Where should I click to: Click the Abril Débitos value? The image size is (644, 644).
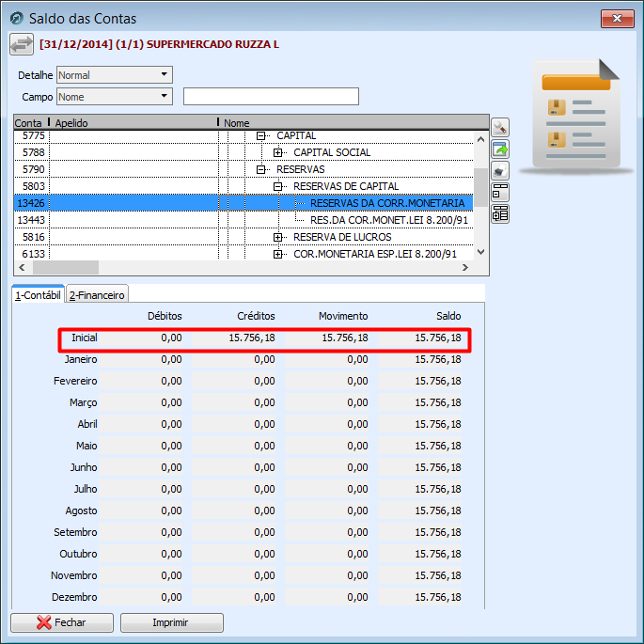171,424
